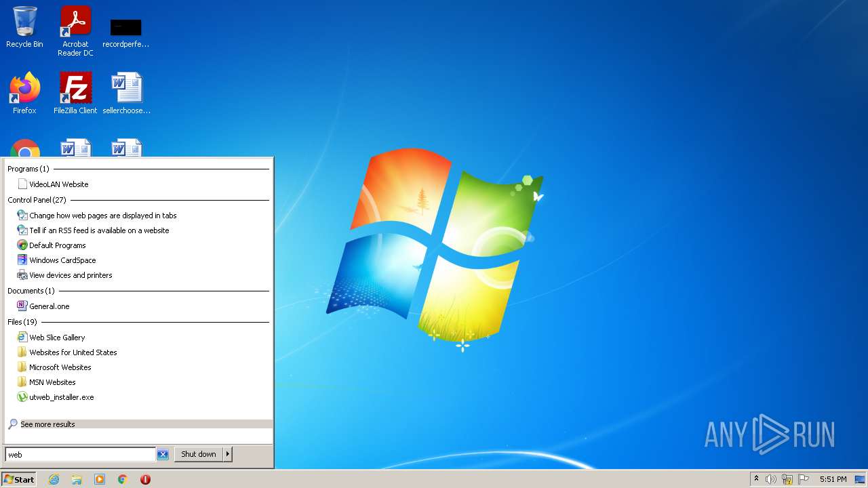Launch Acrobat Reader DC from desktop
Image resolution: width=868 pixels, height=488 pixels.
tap(75, 30)
